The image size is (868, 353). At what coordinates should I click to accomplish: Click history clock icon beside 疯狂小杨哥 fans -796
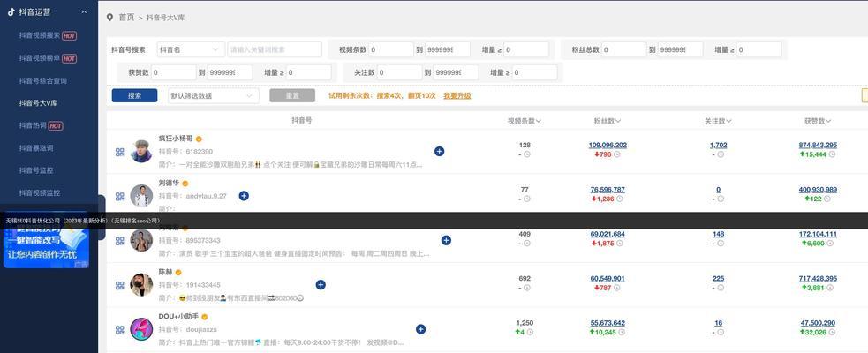pyautogui.click(x=616, y=154)
